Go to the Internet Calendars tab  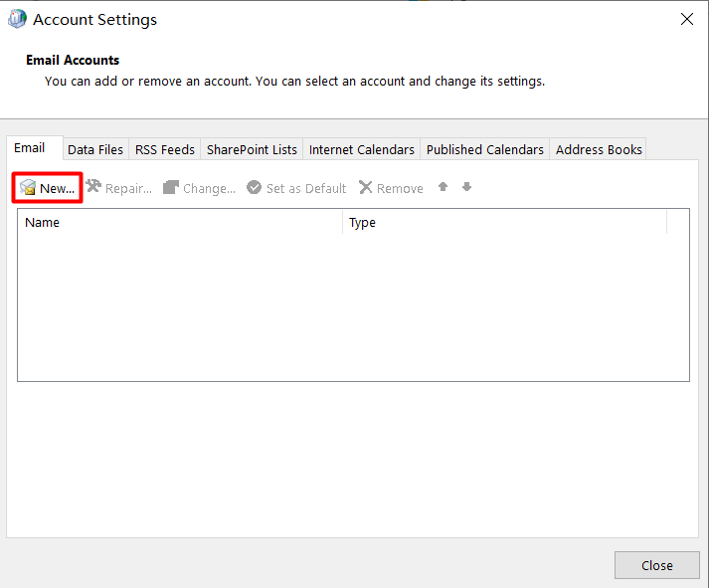point(361,149)
